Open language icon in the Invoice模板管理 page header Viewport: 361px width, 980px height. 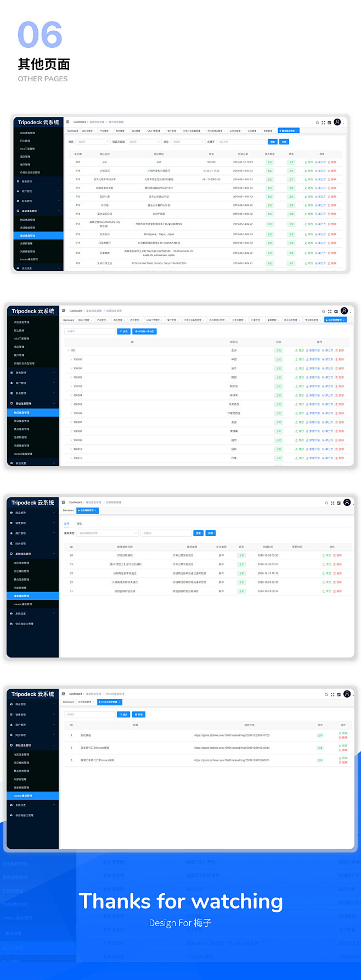[x=339, y=694]
